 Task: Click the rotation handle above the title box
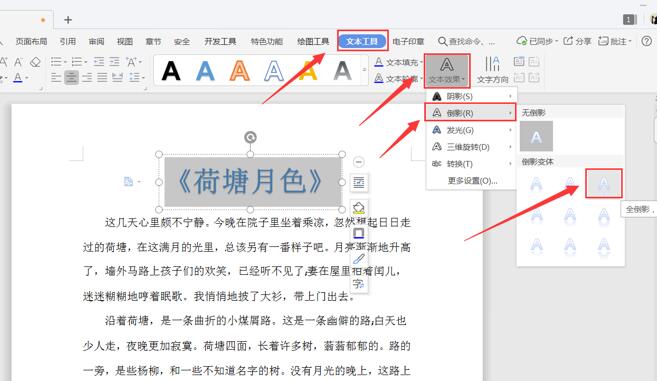250,137
